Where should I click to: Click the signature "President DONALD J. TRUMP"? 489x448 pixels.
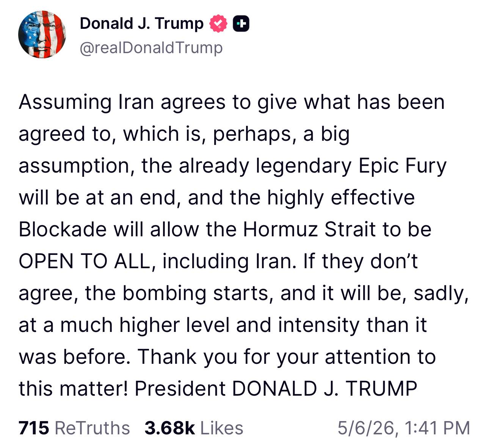[x=276, y=389]
